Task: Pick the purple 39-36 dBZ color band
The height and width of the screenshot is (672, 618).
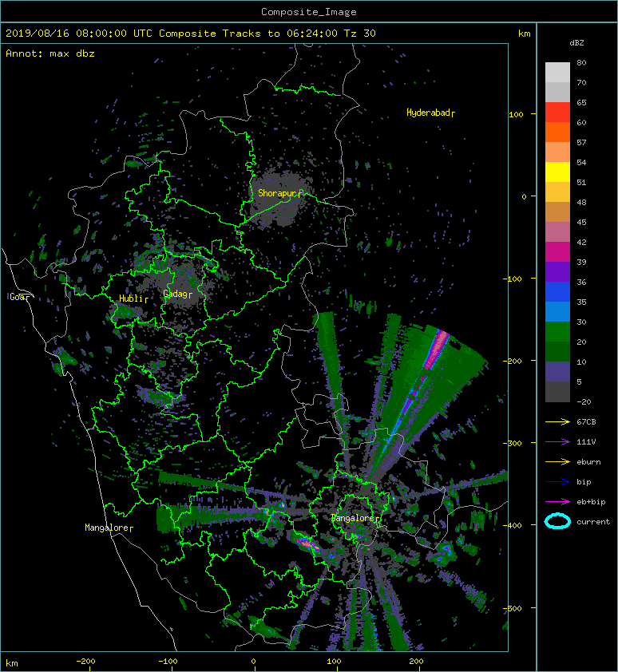Action: click(x=557, y=271)
